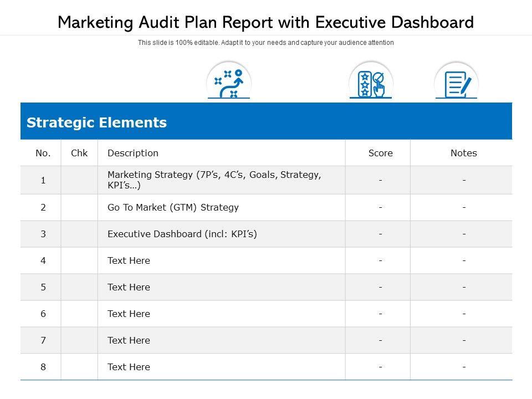Viewport: 532px width, 399px height.
Task: Check the Chk cell for row 1
Action: coord(79,180)
